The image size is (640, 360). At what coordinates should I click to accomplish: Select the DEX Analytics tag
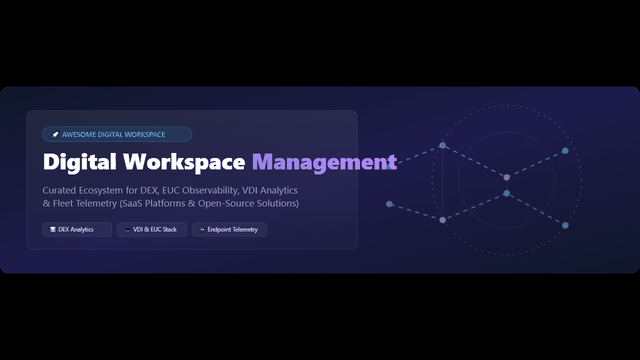pyautogui.click(x=77, y=229)
